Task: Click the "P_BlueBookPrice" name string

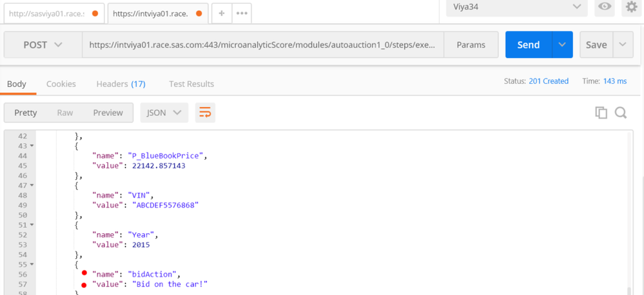Action: pyautogui.click(x=166, y=156)
